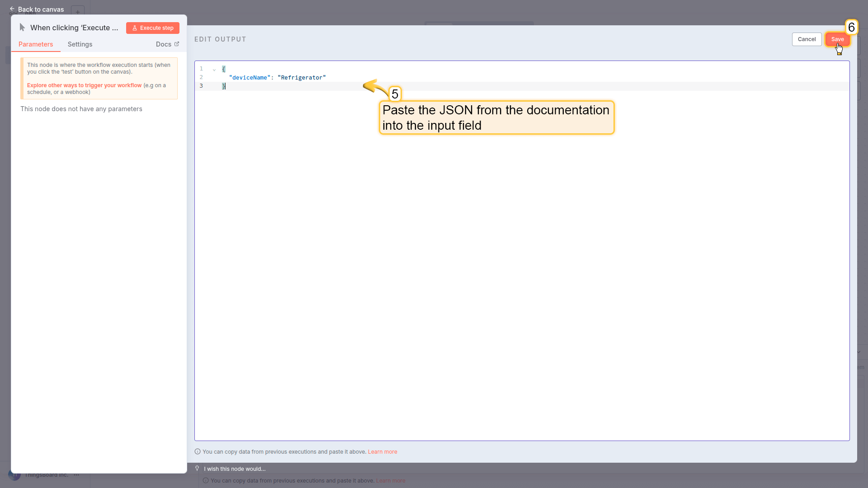Cancel editing the output
The width and height of the screenshot is (868, 488).
807,39
